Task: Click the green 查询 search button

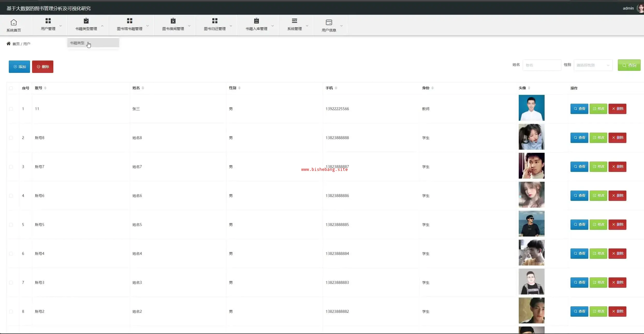Action: click(629, 65)
